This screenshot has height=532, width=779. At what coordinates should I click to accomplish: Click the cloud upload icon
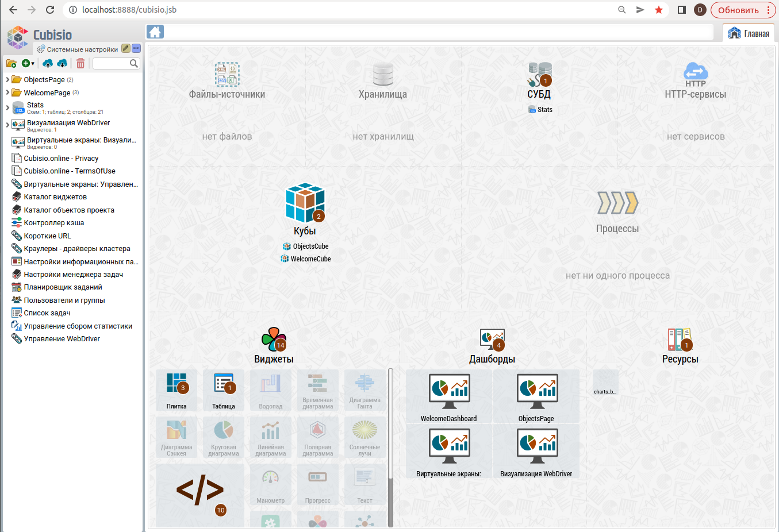[x=48, y=63]
